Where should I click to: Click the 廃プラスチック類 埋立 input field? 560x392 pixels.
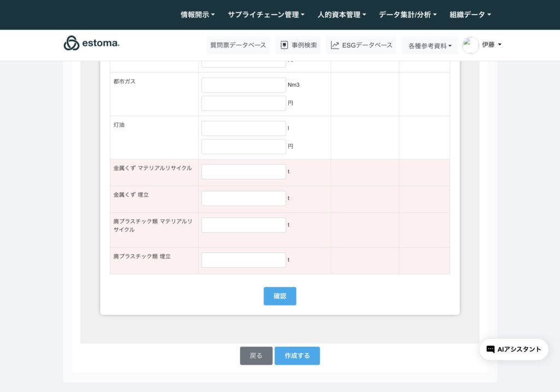pos(243,260)
